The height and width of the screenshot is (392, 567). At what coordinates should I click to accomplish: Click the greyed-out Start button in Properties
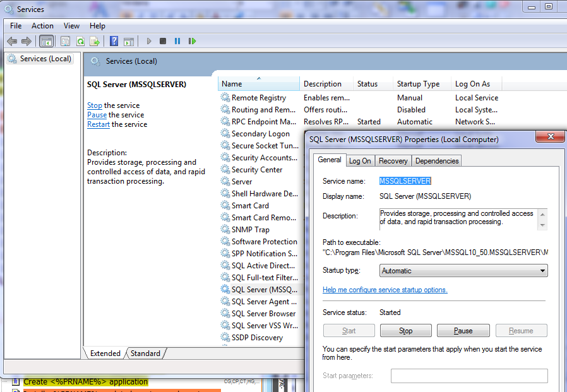point(349,331)
